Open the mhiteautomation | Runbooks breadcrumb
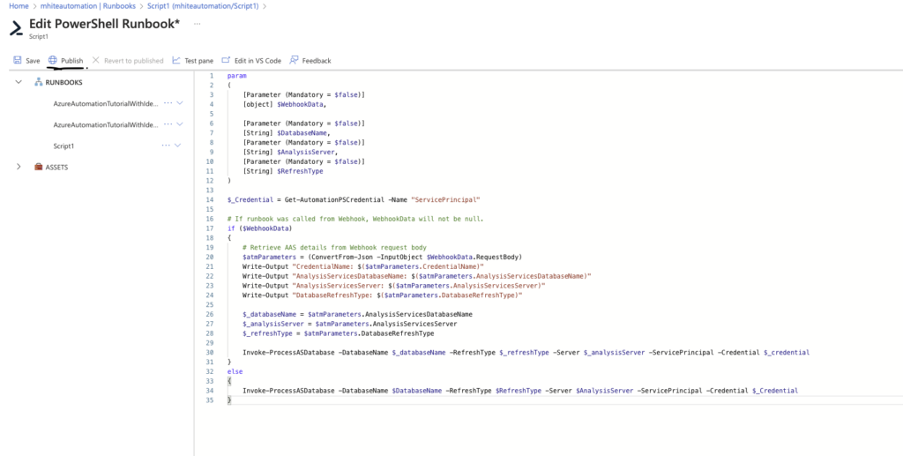The width and height of the screenshot is (904, 456). point(87,6)
